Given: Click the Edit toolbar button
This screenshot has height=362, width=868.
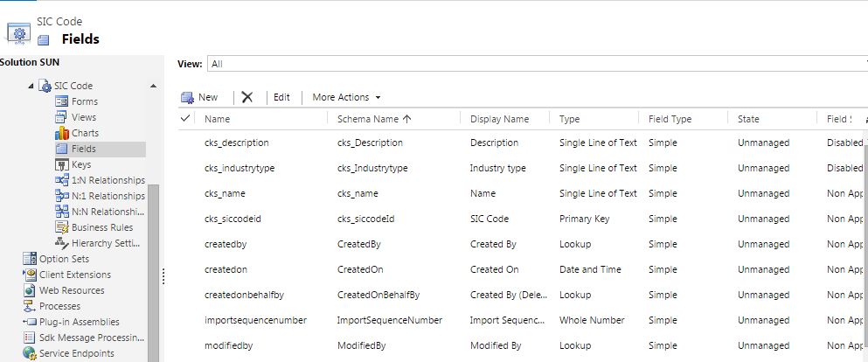Looking at the screenshot, I should (281, 97).
